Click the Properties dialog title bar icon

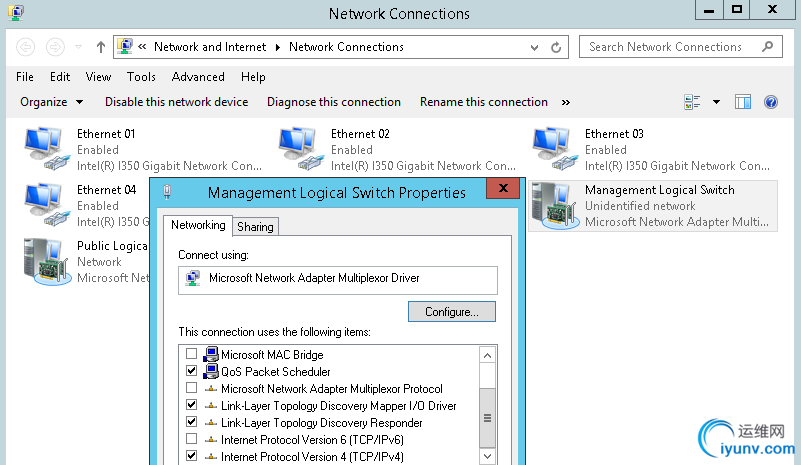click(167, 192)
